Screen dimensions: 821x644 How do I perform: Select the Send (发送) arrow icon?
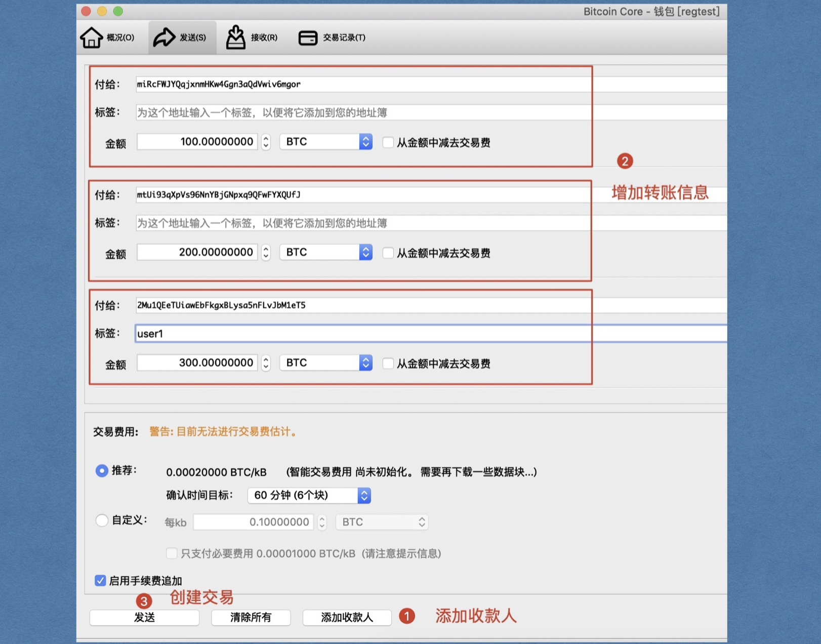[x=164, y=37]
